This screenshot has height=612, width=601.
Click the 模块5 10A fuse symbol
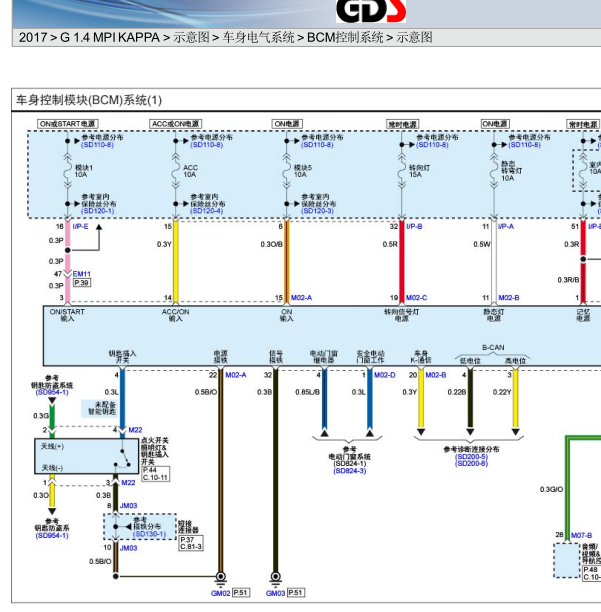[287, 171]
